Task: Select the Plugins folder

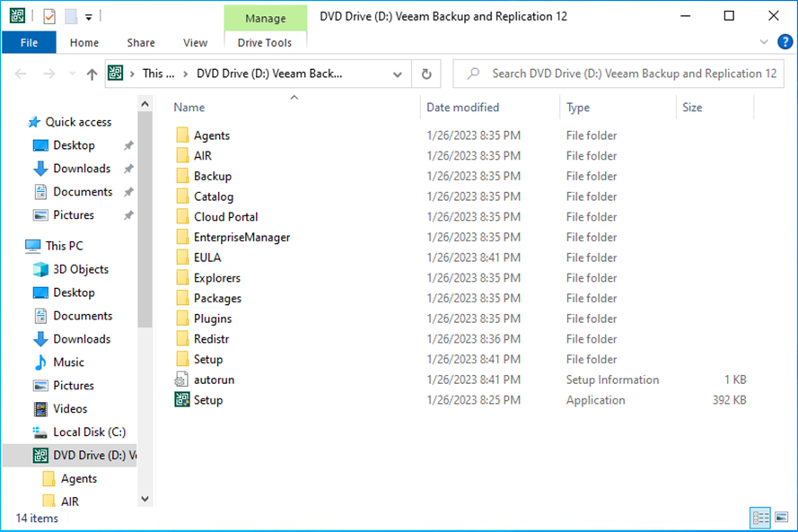Action: click(212, 318)
